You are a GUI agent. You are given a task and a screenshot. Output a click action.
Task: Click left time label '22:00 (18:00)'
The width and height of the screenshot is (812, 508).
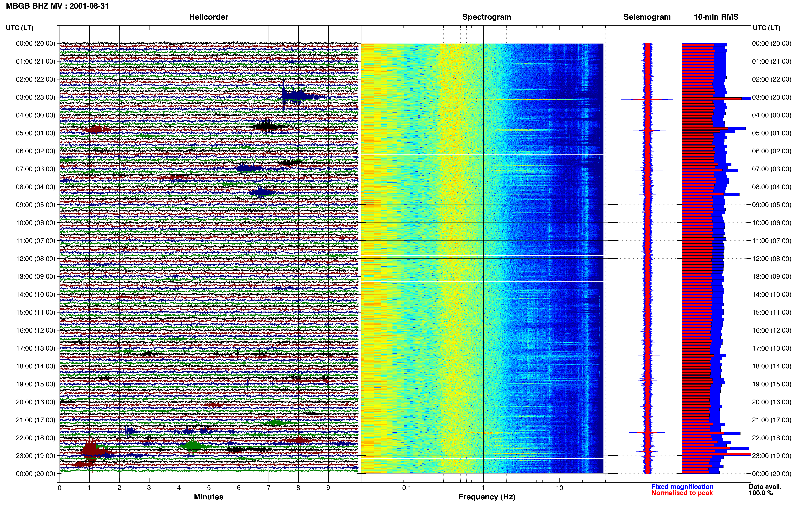pyautogui.click(x=36, y=438)
